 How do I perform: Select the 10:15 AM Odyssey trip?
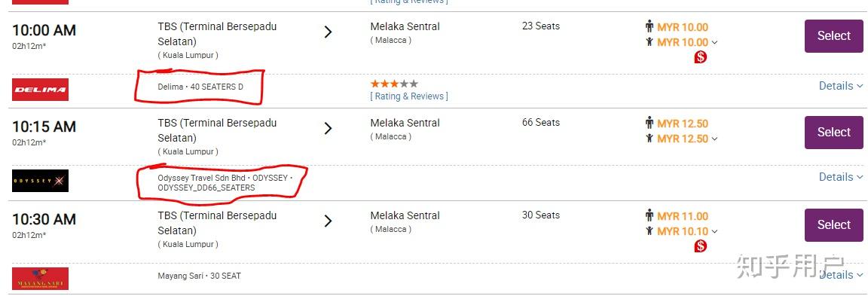pyautogui.click(x=833, y=133)
